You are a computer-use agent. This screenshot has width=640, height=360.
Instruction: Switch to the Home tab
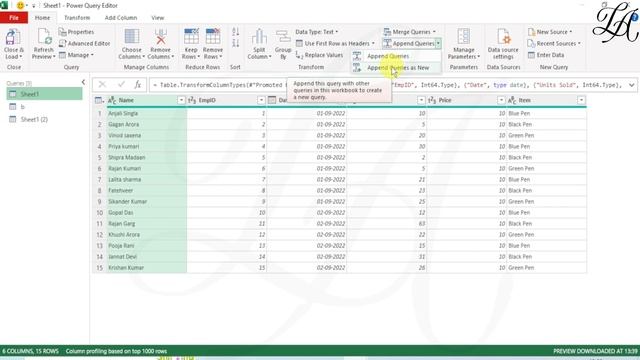(42, 18)
